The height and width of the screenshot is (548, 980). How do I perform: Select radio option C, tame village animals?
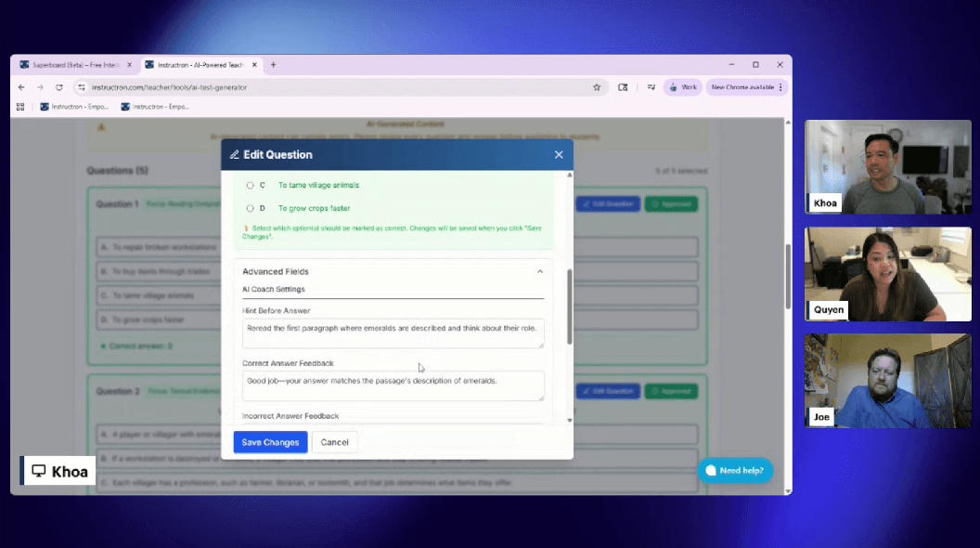point(251,185)
